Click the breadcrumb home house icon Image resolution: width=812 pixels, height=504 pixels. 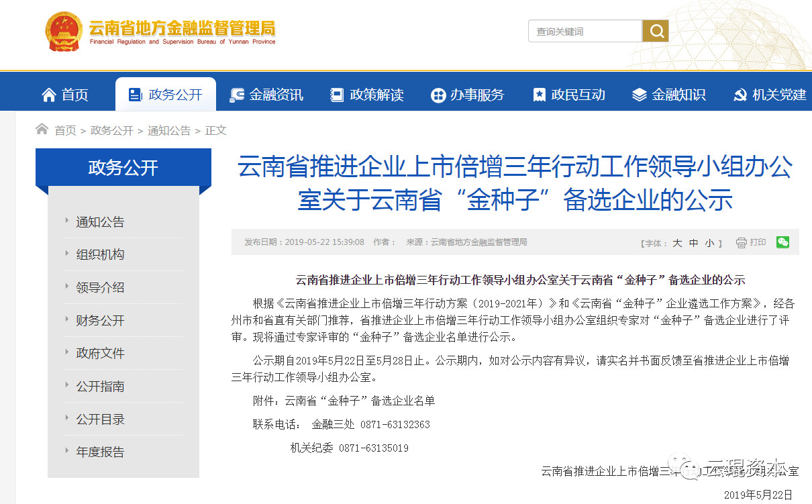point(42,130)
